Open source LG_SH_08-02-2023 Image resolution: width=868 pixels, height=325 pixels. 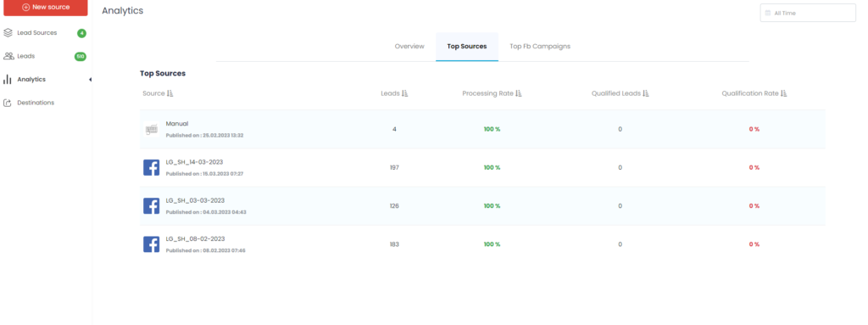click(195, 239)
